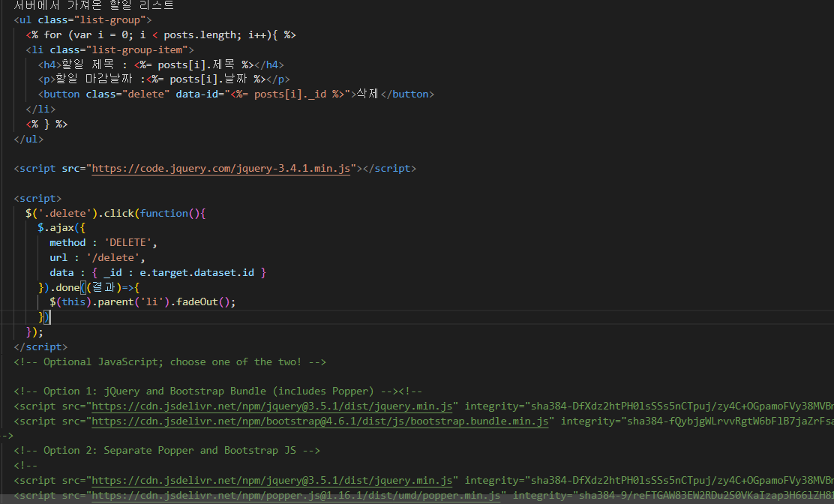Place cursor on the $.ajax call
Screen dimensions: 834x504
click(55, 227)
